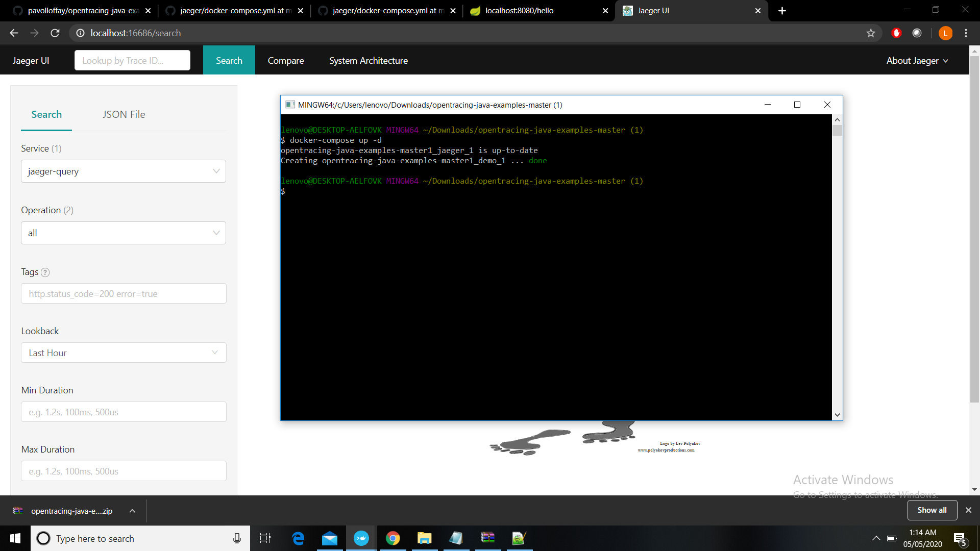This screenshot has height=551, width=980.
Task: Click the Microsoft Edge taskbar icon
Action: pyautogui.click(x=298, y=538)
